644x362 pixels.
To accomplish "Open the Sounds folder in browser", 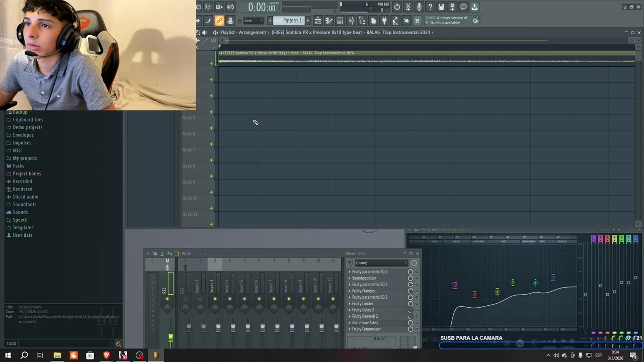I will (20, 212).
